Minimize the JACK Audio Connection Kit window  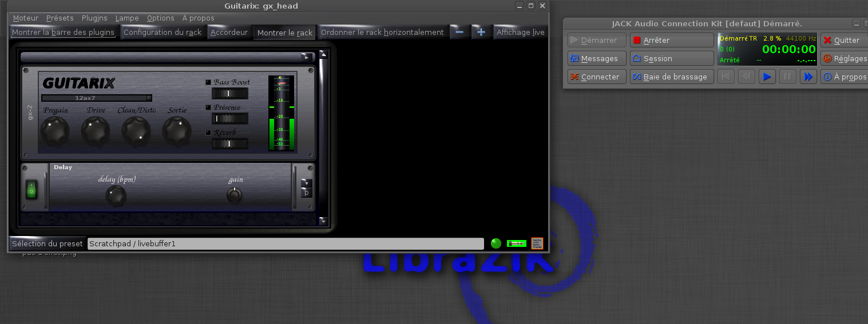point(856,23)
